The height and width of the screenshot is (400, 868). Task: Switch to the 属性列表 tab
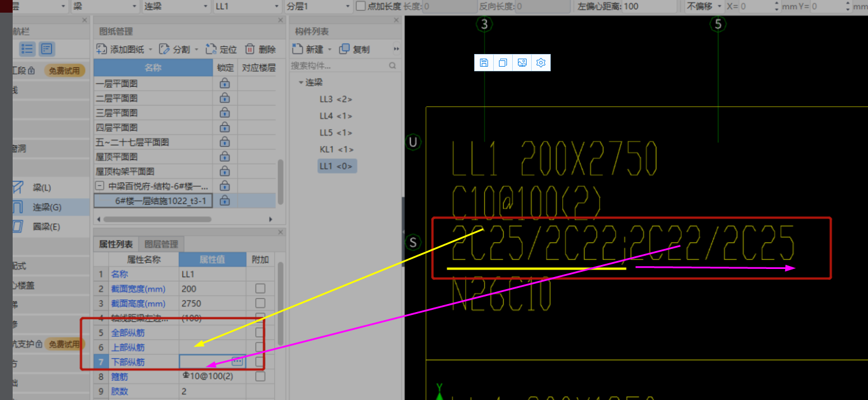pyautogui.click(x=116, y=244)
